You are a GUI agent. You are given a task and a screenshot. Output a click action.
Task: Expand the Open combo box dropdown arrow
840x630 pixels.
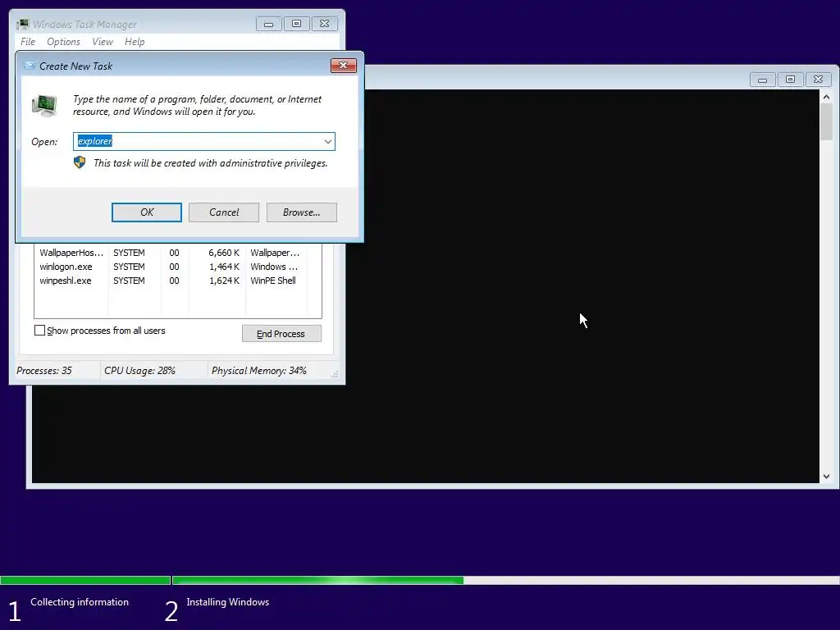(x=328, y=141)
